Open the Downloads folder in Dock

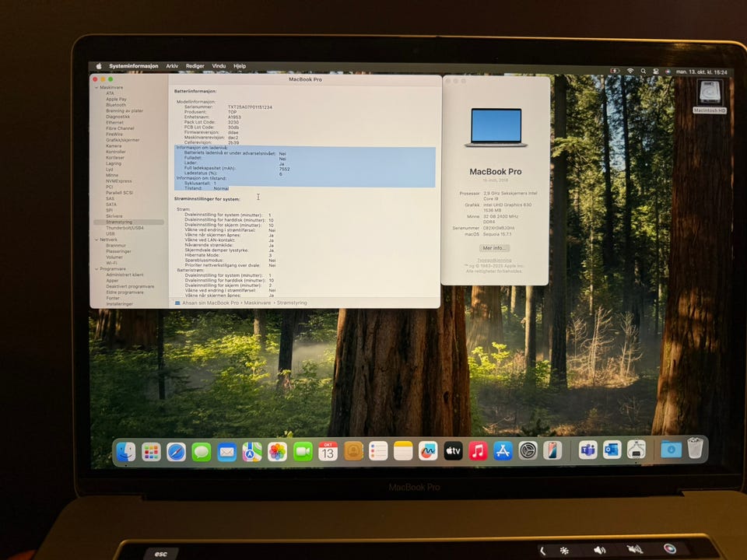[x=671, y=449]
